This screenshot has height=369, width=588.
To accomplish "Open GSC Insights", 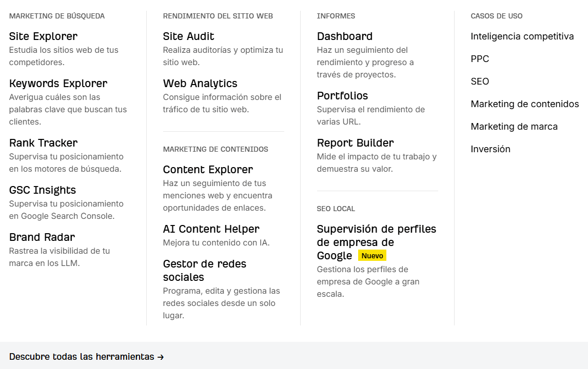I will pos(42,190).
